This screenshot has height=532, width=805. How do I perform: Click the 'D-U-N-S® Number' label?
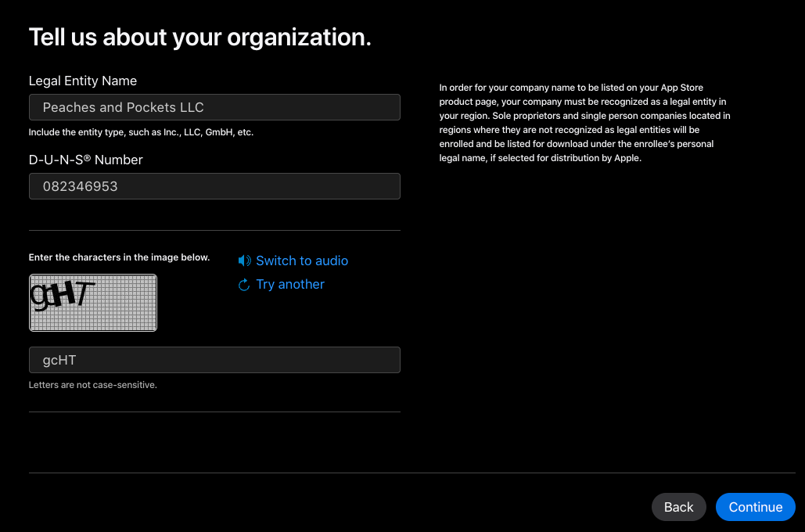85,160
